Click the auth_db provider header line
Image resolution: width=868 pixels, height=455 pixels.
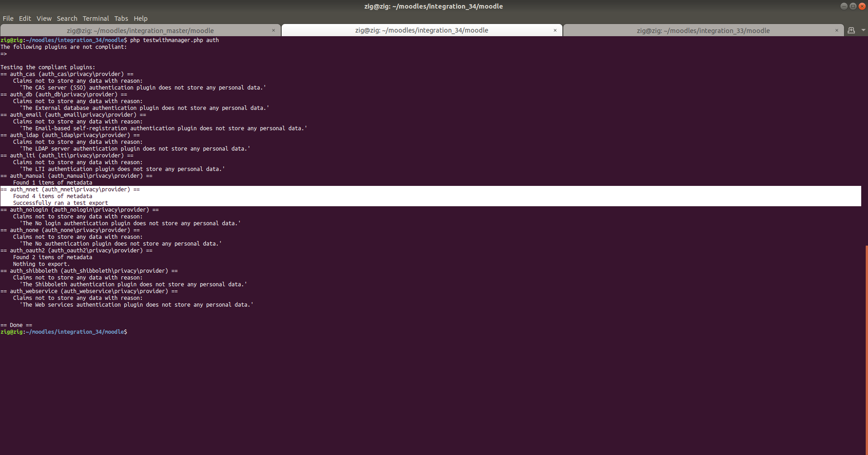[64, 95]
